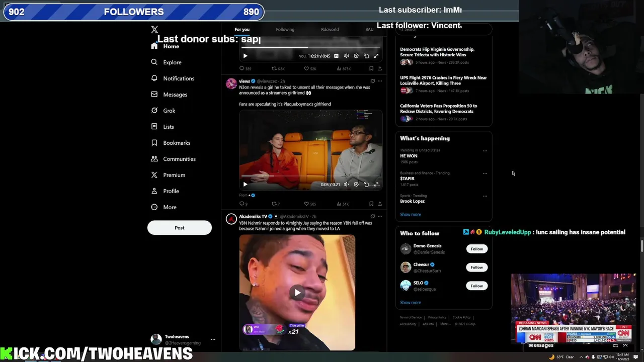Switch to Rdcworld tab

(x=330, y=29)
